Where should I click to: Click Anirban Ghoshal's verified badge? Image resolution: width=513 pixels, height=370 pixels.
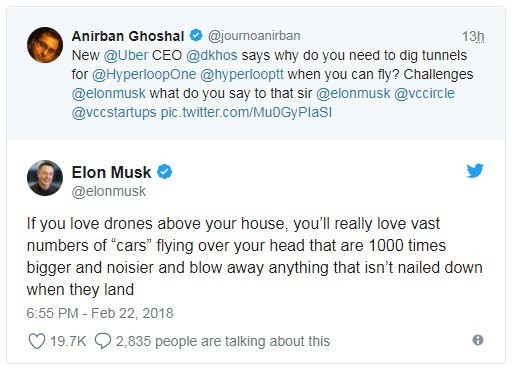coord(196,35)
